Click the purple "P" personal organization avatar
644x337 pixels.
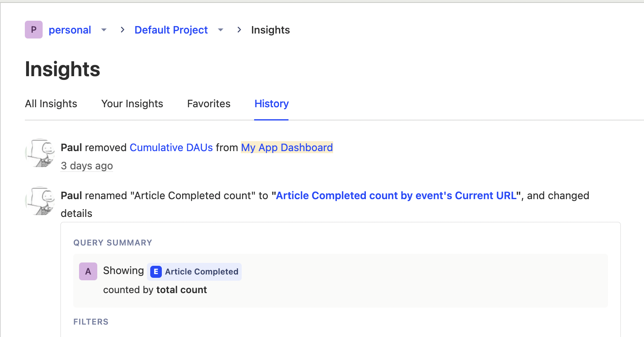click(x=34, y=29)
